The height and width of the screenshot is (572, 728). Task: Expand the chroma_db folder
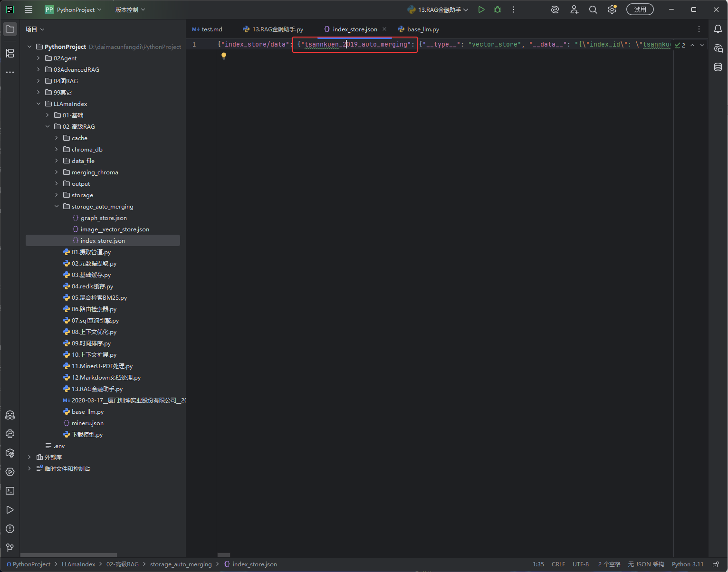[57, 149]
